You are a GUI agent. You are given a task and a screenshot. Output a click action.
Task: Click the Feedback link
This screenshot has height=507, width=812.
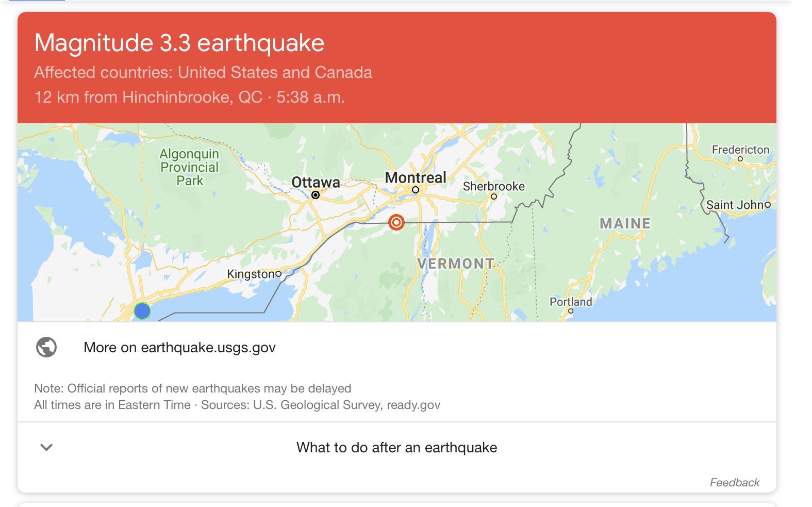pyautogui.click(x=734, y=482)
